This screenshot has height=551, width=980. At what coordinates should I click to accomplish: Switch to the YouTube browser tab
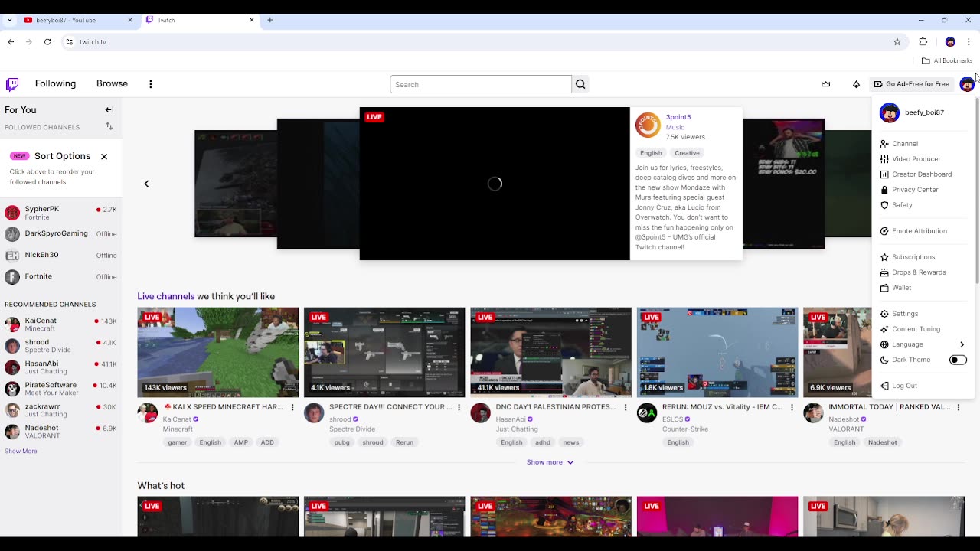[77, 20]
